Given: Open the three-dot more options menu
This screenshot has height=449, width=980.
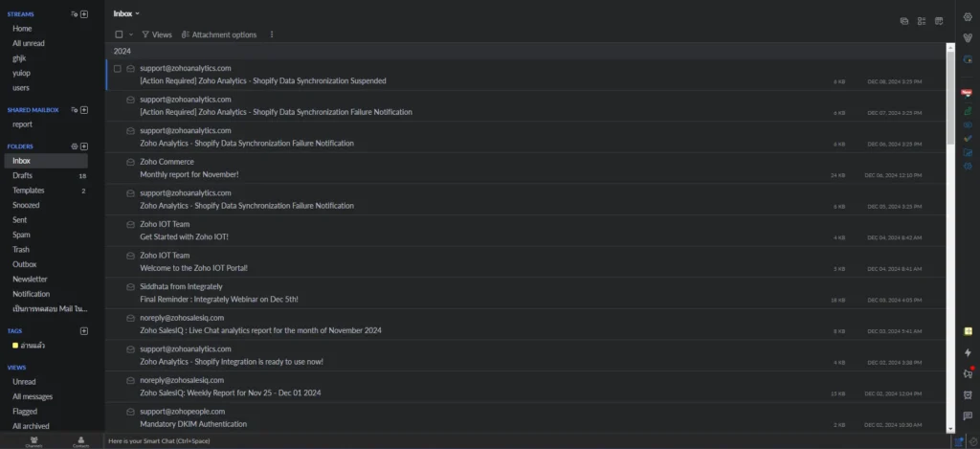Looking at the screenshot, I should pos(271,34).
